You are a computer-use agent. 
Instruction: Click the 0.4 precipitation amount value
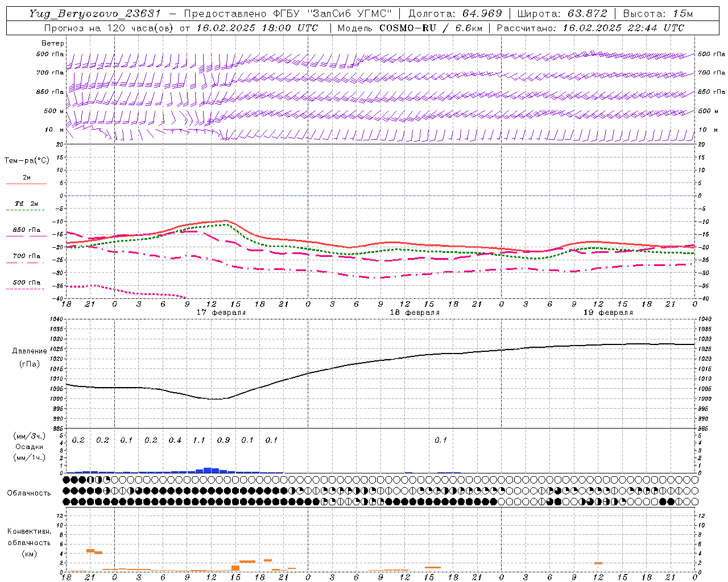[x=175, y=440]
